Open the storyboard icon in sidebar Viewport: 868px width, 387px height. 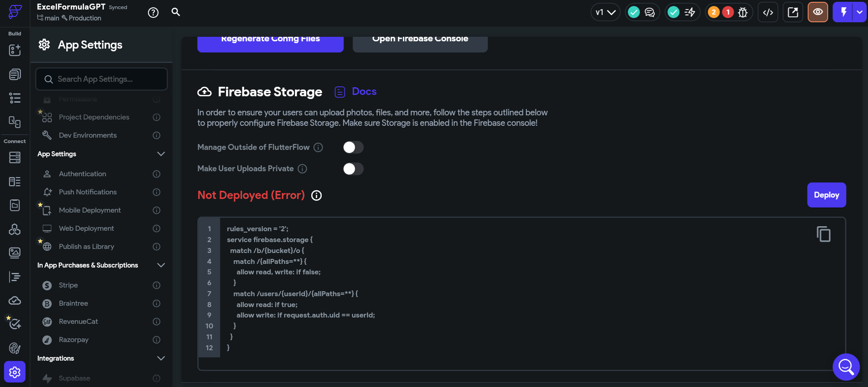(x=15, y=122)
